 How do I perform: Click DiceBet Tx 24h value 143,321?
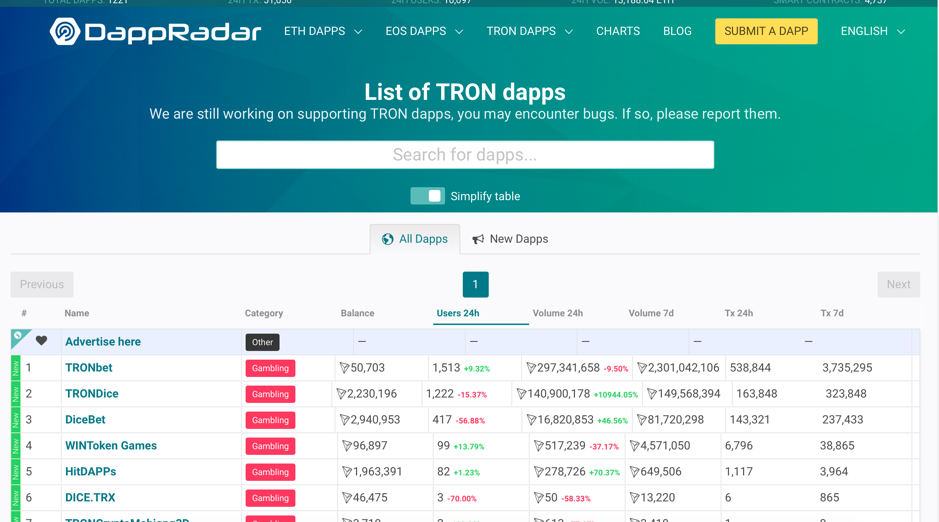(750, 420)
